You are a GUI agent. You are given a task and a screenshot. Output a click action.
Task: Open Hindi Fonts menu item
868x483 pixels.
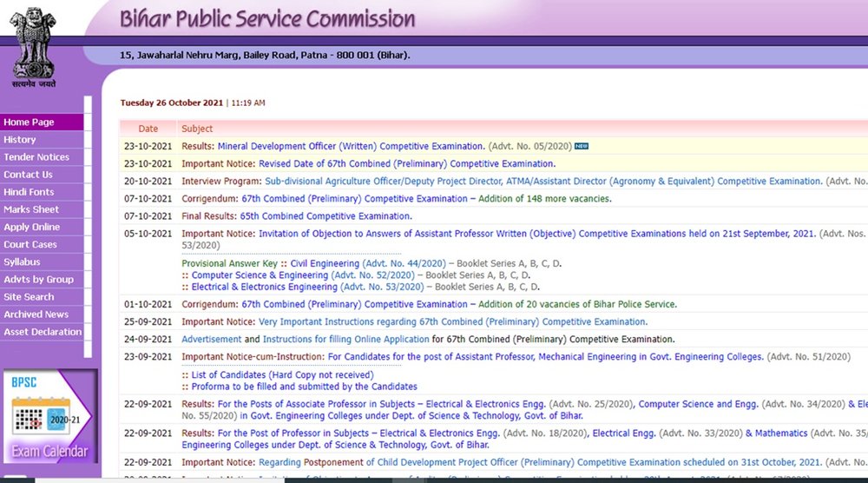tap(42, 192)
